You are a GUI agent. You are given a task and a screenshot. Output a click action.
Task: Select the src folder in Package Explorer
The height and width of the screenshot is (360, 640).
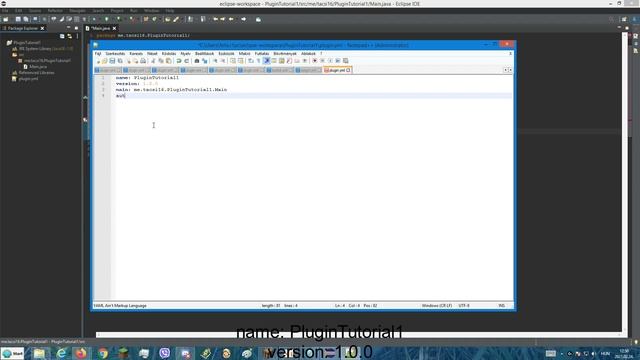[x=18, y=54]
